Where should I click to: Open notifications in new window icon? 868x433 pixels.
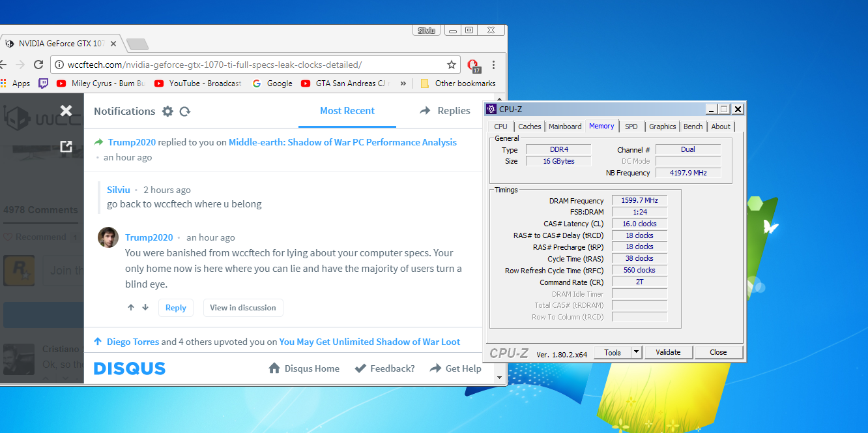pos(66,147)
